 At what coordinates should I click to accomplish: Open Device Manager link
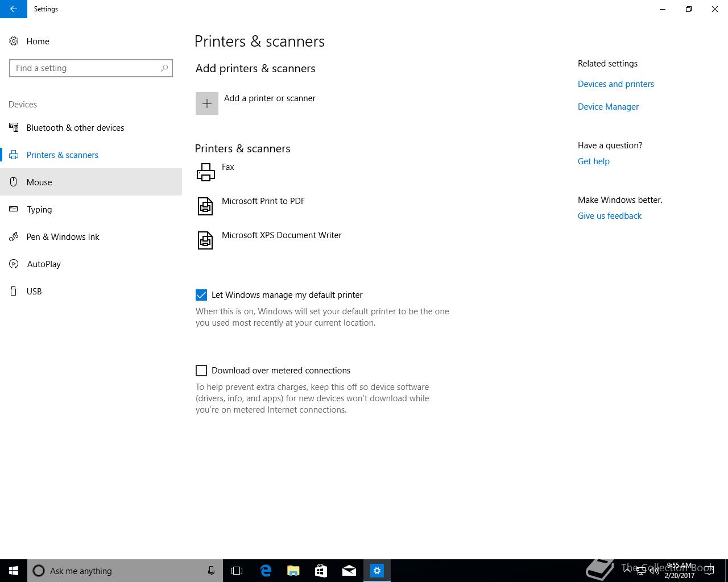click(x=608, y=107)
